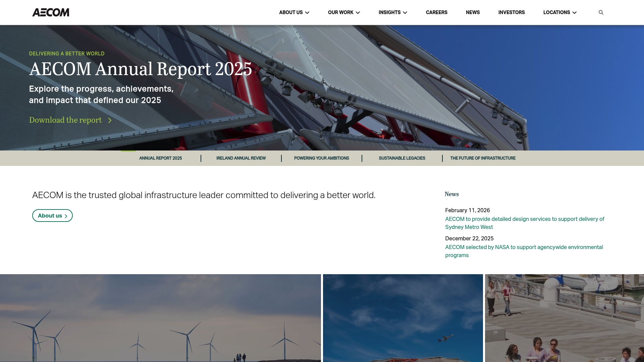Click arrow beside Download the report
The width and height of the screenshot is (644, 362).
110,120
